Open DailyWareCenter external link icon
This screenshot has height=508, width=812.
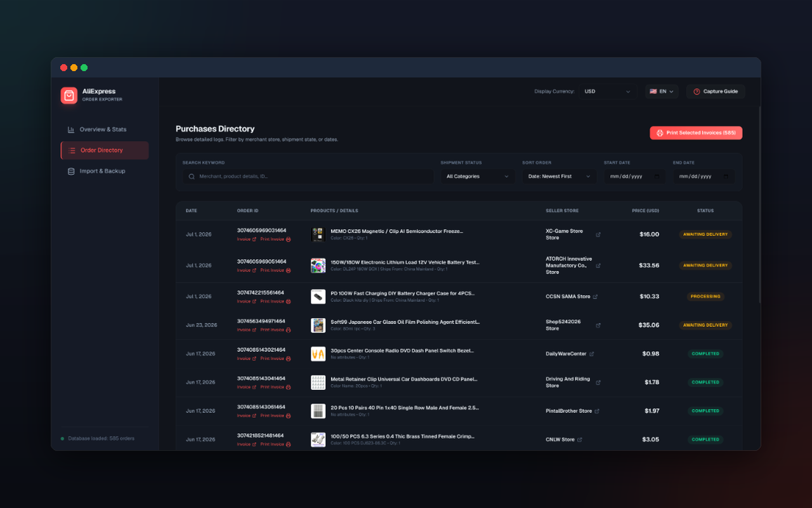point(592,354)
